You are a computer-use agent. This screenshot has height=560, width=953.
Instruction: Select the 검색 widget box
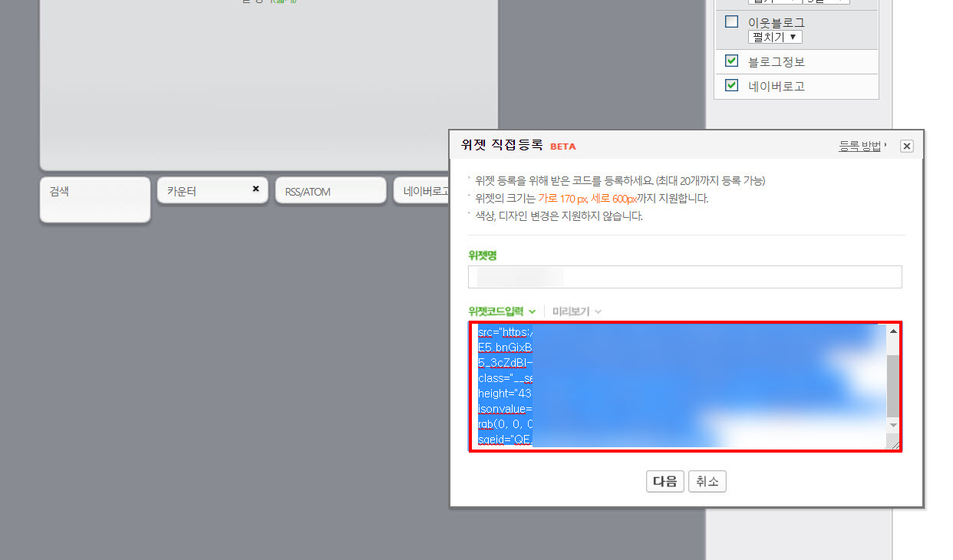(x=95, y=200)
